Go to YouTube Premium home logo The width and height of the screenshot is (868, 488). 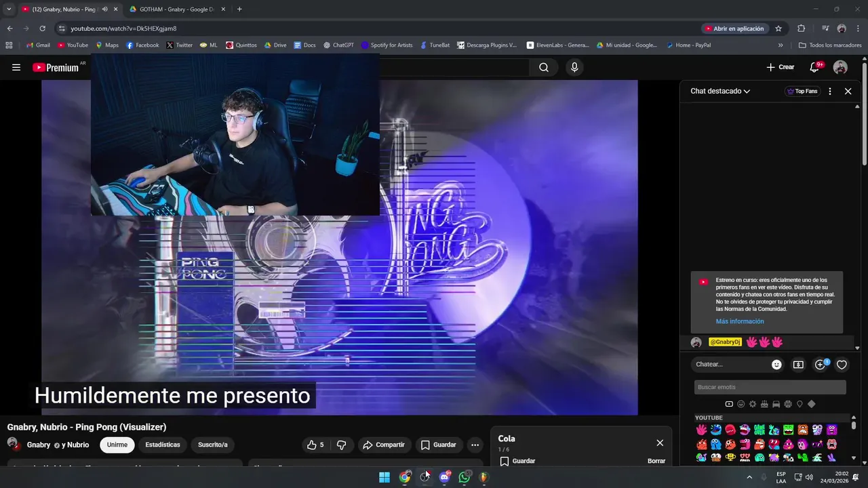point(56,67)
